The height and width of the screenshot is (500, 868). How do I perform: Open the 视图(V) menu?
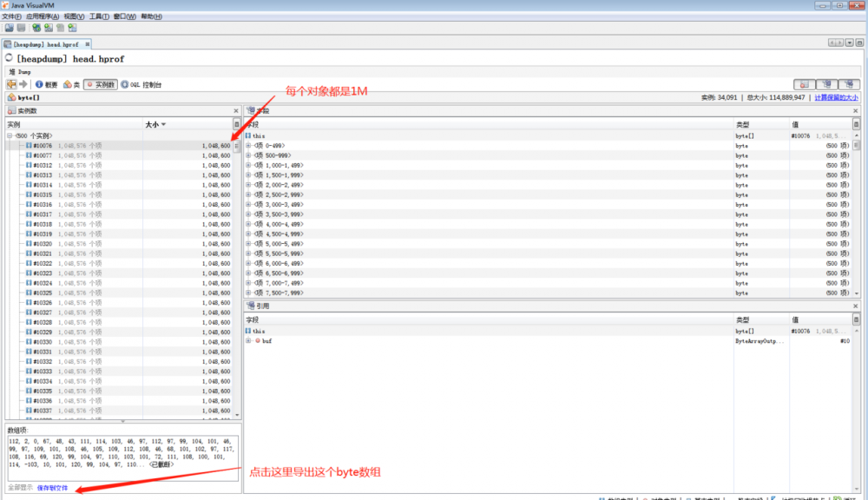74,16
